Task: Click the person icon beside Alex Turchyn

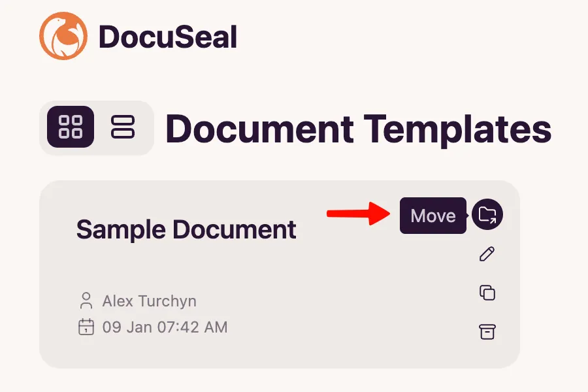Action: (x=86, y=301)
